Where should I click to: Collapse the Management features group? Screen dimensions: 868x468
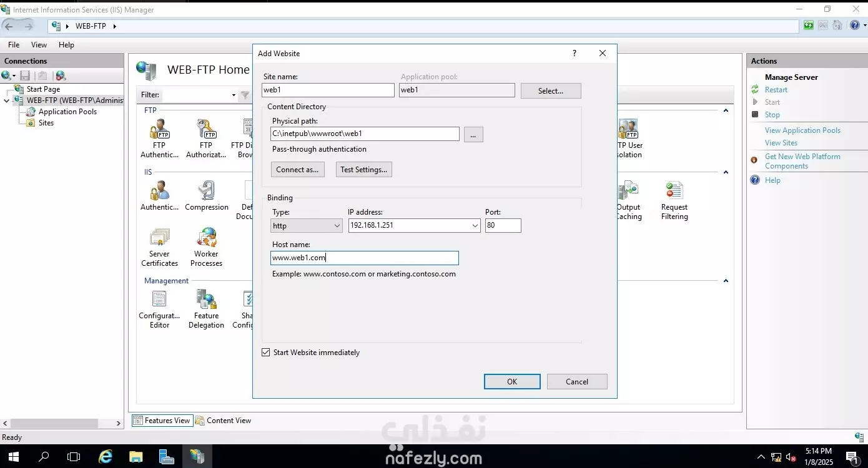[726, 281]
